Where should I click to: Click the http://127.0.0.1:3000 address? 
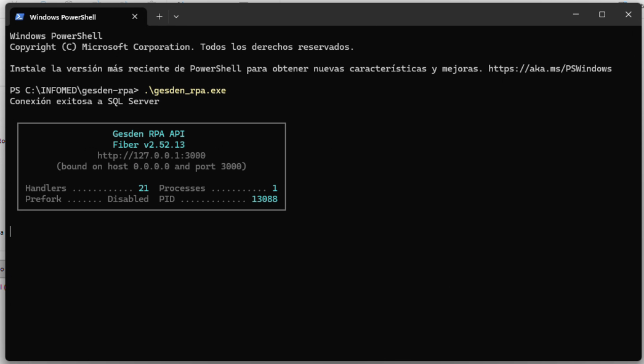(151, 155)
